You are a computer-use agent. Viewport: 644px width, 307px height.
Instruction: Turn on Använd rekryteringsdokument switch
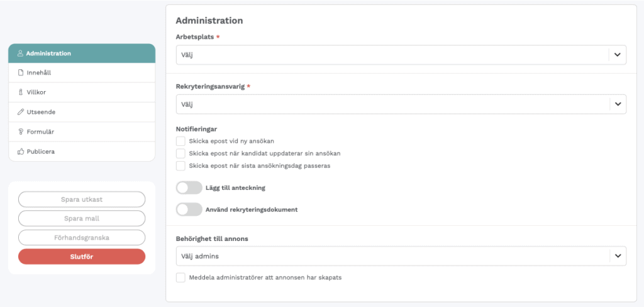(189, 209)
